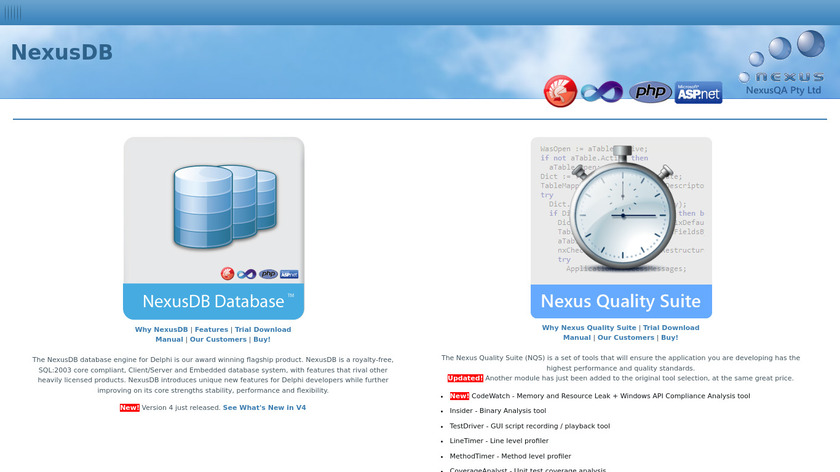
Task: Click Buy! under Nexus Quality Suite
Action: pos(670,338)
